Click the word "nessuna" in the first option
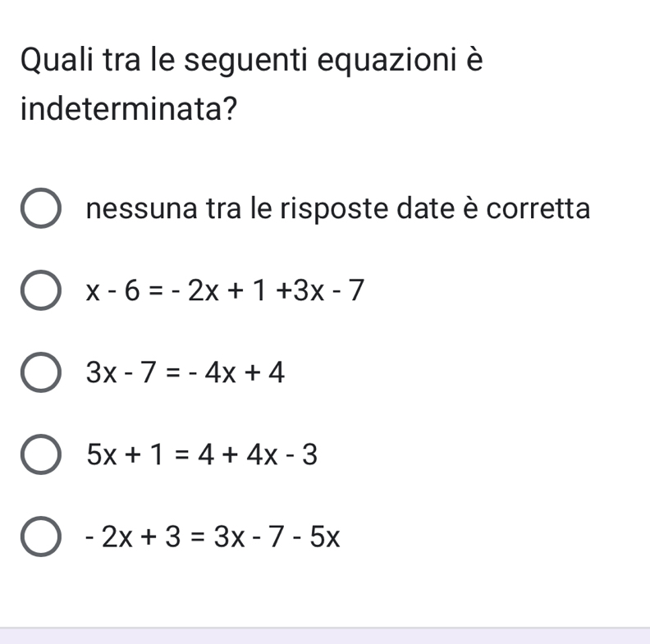The height and width of the screenshot is (644, 650). point(136,208)
